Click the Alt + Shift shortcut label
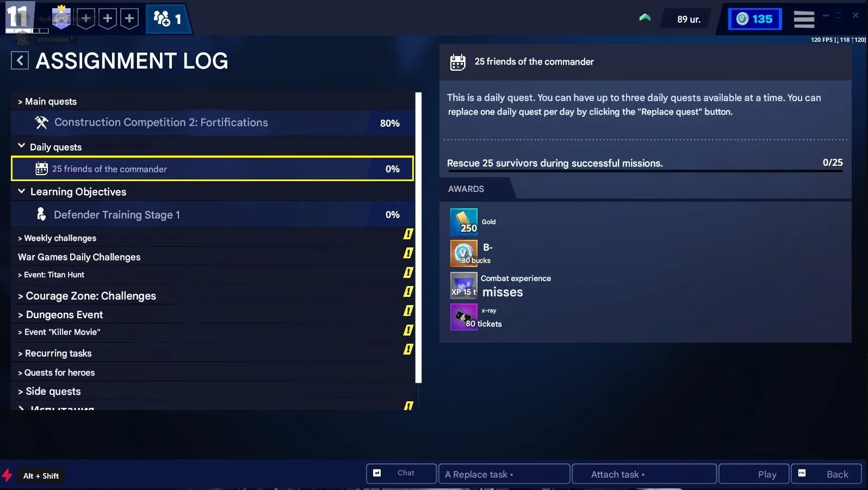Viewport: 868px width, 490px height. (41, 476)
